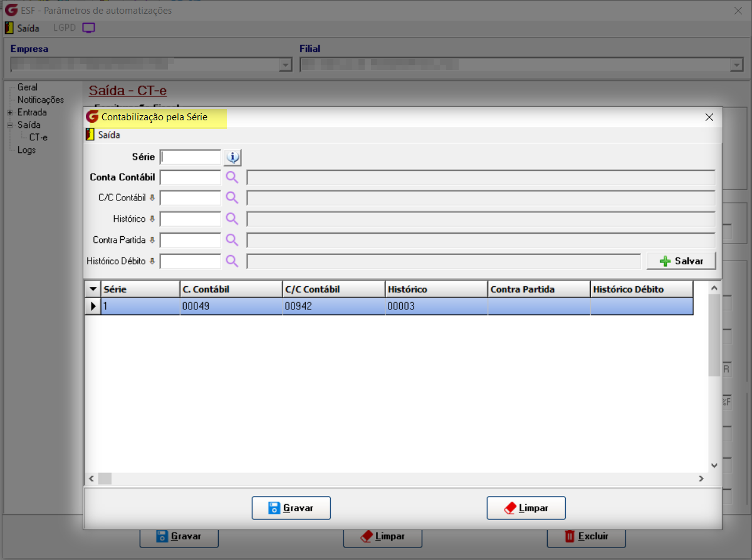Select Geral in the tree
752x560 pixels.
pyautogui.click(x=28, y=88)
